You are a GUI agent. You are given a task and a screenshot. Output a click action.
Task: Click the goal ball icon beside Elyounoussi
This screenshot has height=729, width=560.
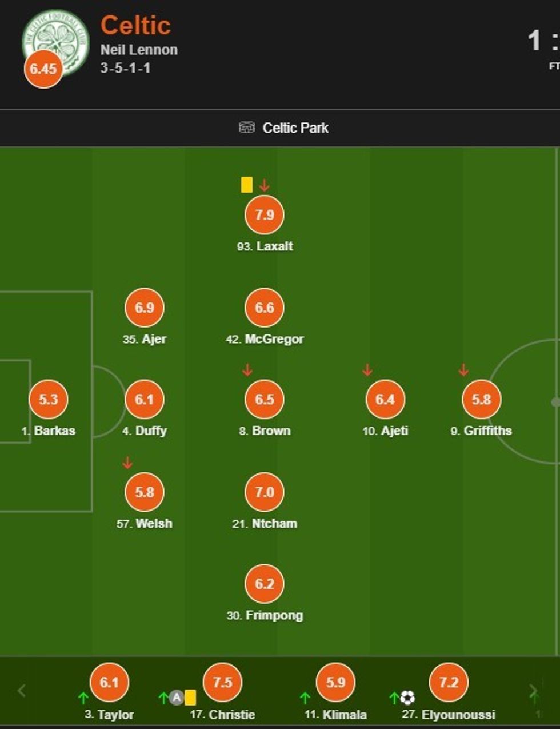407,698
